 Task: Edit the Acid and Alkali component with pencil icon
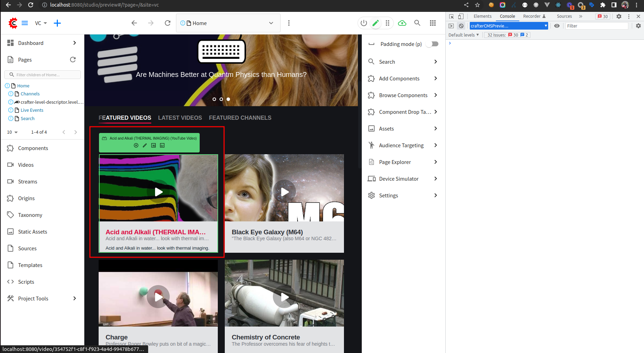(x=145, y=146)
